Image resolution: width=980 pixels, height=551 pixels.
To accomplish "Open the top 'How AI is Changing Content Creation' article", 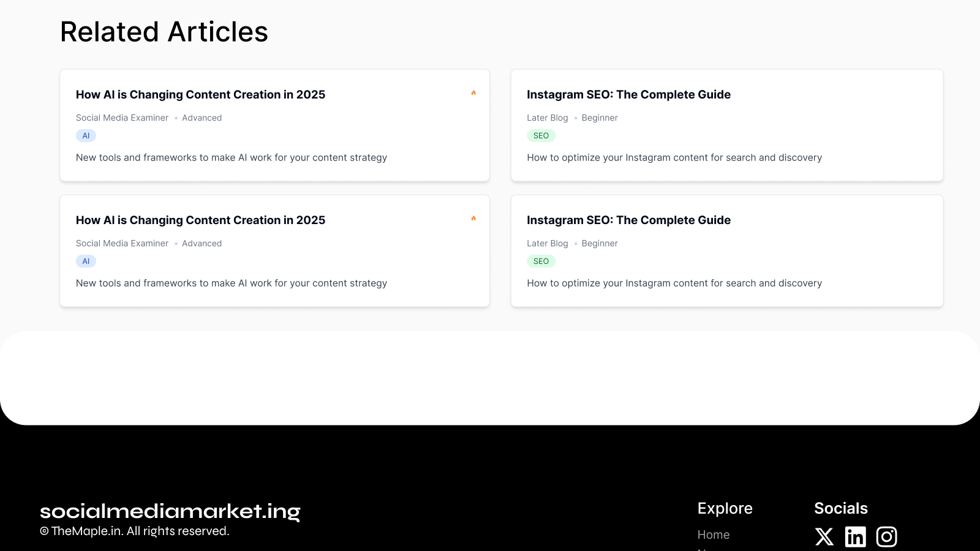I will click(x=200, y=95).
